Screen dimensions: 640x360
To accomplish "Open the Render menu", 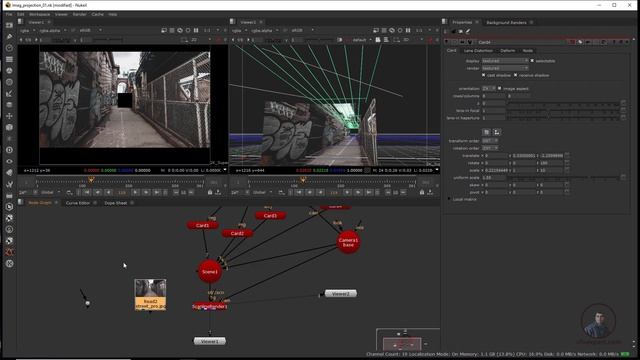I will [x=80, y=14].
